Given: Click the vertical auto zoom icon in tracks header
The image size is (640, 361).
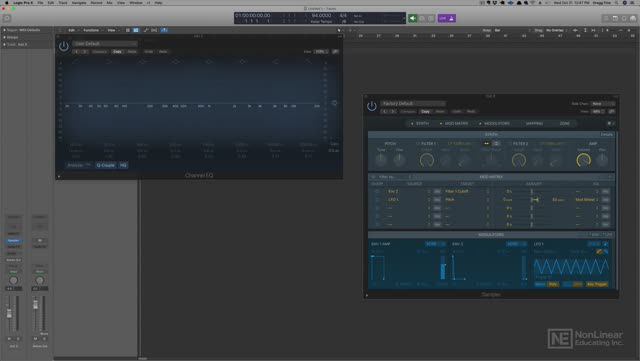Looking at the screenshot, I should (585, 30).
